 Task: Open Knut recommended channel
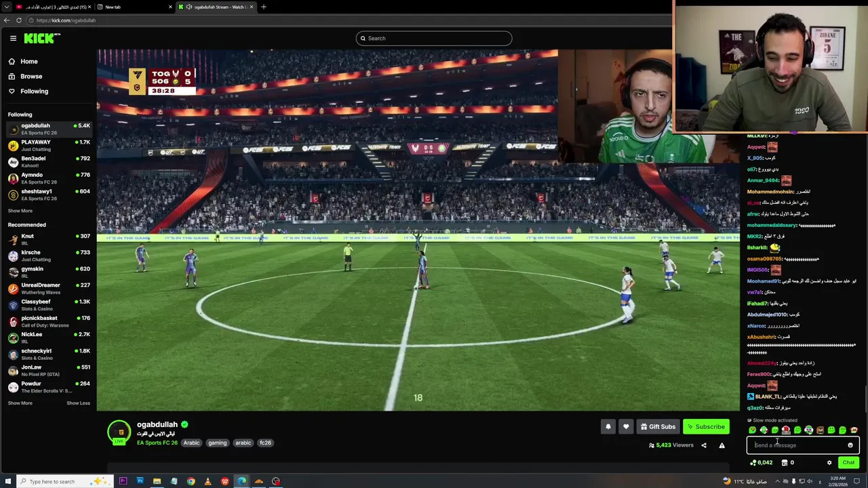[x=49, y=239]
